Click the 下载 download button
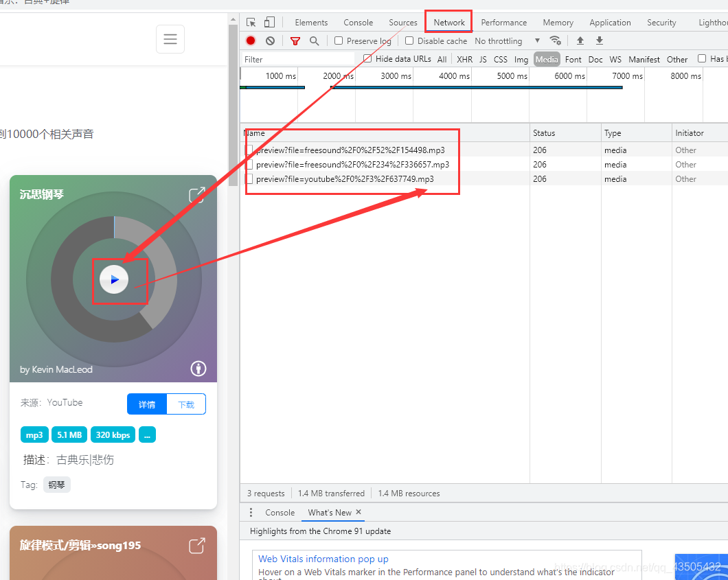The width and height of the screenshot is (728, 580). click(186, 404)
